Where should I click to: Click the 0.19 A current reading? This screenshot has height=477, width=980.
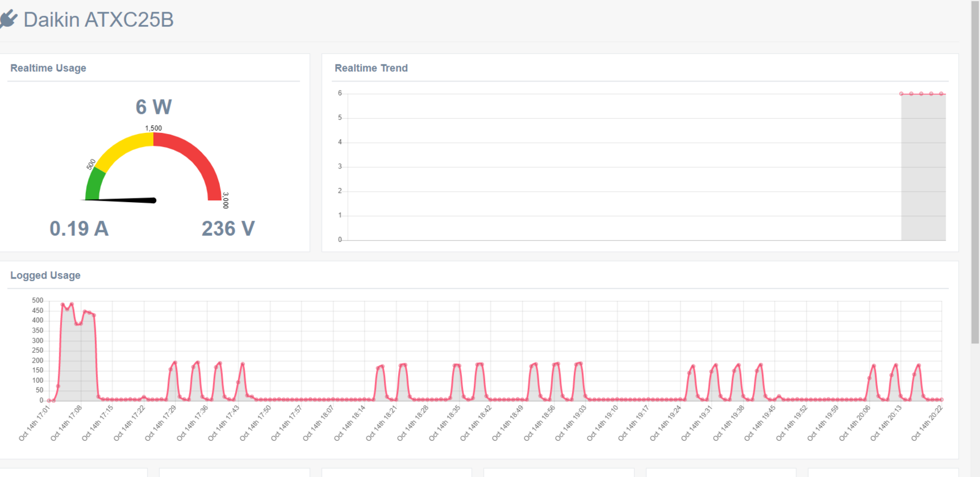79,228
